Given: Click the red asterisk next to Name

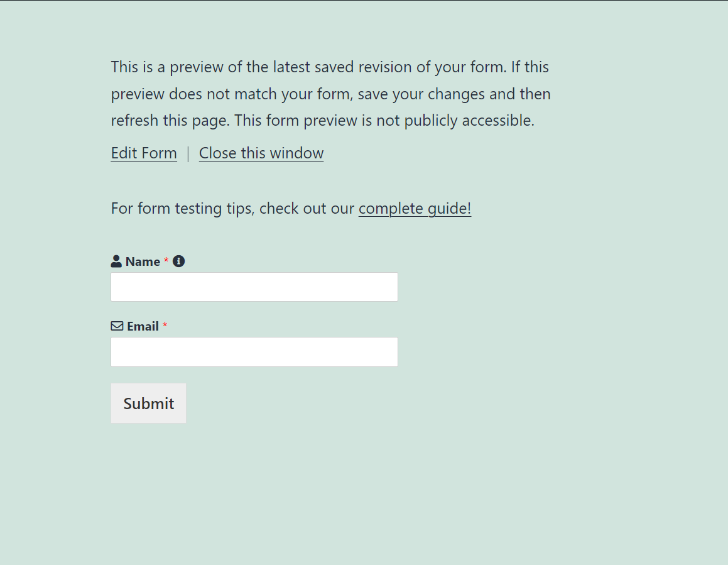Looking at the screenshot, I should click(166, 260).
